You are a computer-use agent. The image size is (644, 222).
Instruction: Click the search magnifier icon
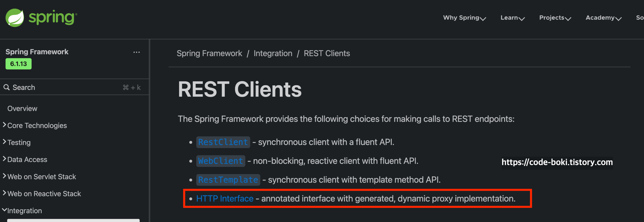6,87
